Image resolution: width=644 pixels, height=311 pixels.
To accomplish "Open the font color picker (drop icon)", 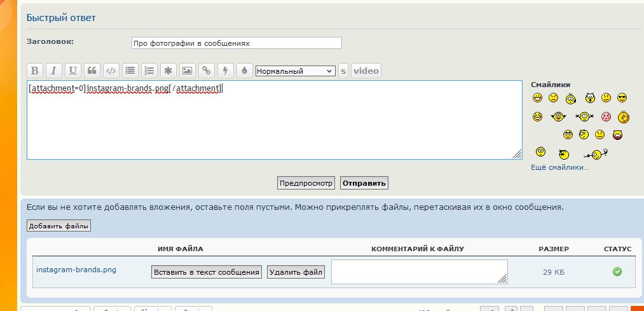I will [244, 71].
